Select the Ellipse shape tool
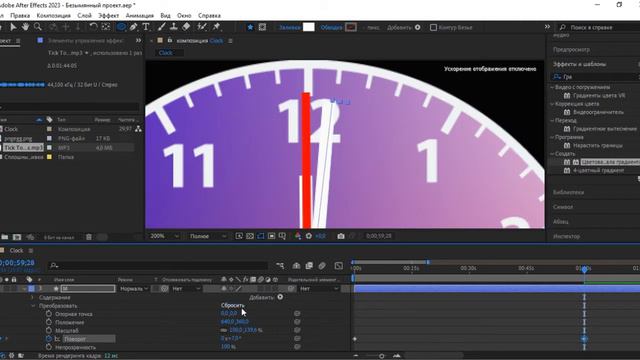640x360 pixels. click(121, 27)
